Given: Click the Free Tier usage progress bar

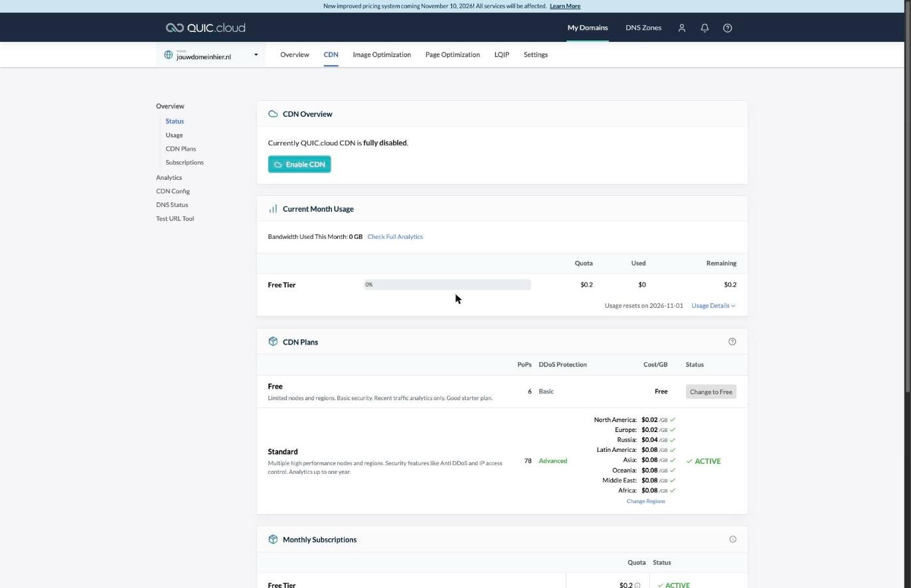Looking at the screenshot, I should pyautogui.click(x=448, y=285).
